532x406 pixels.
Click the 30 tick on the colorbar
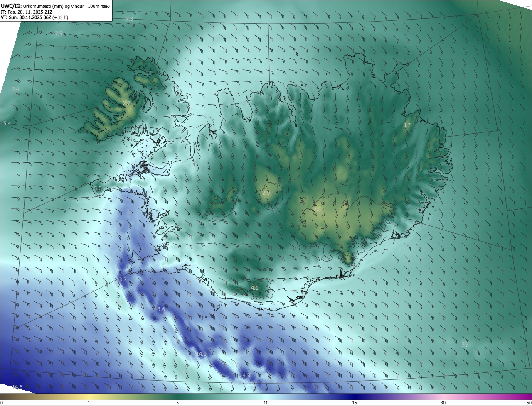pos(443,403)
